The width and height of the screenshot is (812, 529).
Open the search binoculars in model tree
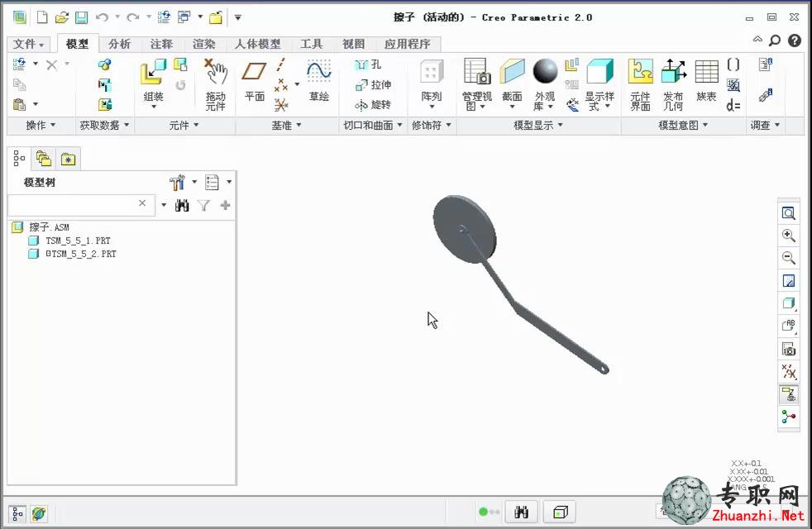182,206
